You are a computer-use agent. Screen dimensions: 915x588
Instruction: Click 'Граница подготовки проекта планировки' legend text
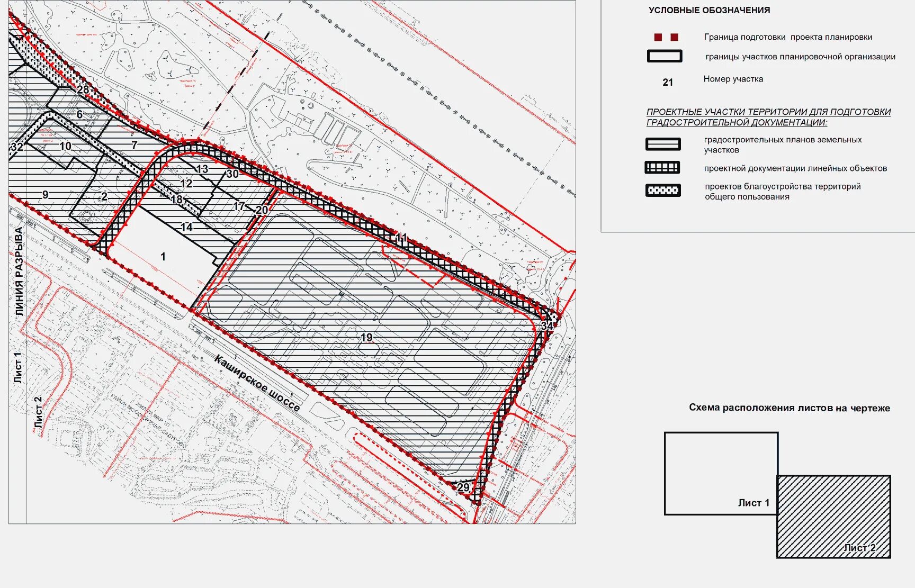coord(788,37)
